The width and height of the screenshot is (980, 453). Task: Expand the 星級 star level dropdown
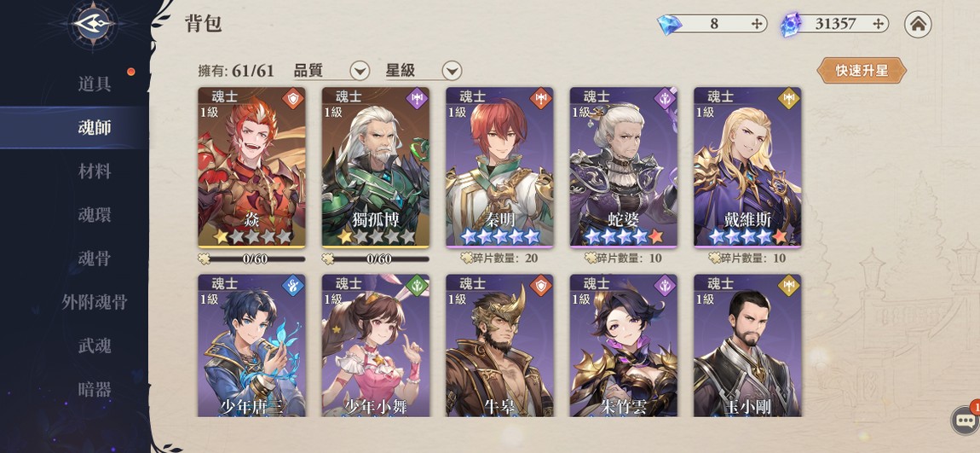pos(452,71)
